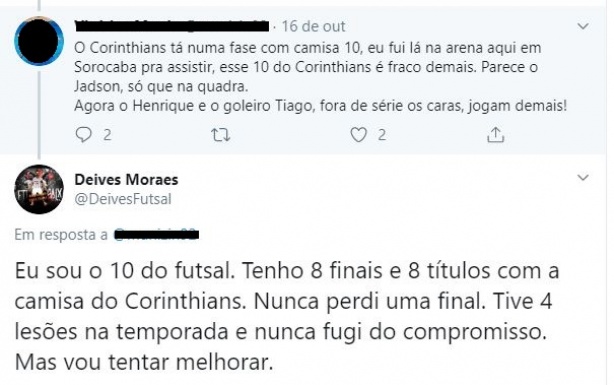The image size is (614, 385).
Task: Open the first tweet's chevron options menu
Action: pos(583,26)
